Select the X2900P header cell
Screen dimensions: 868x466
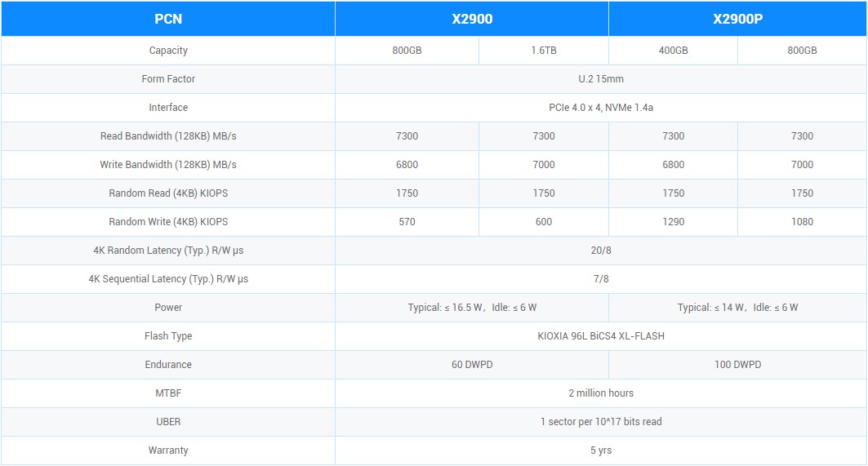[x=737, y=19]
